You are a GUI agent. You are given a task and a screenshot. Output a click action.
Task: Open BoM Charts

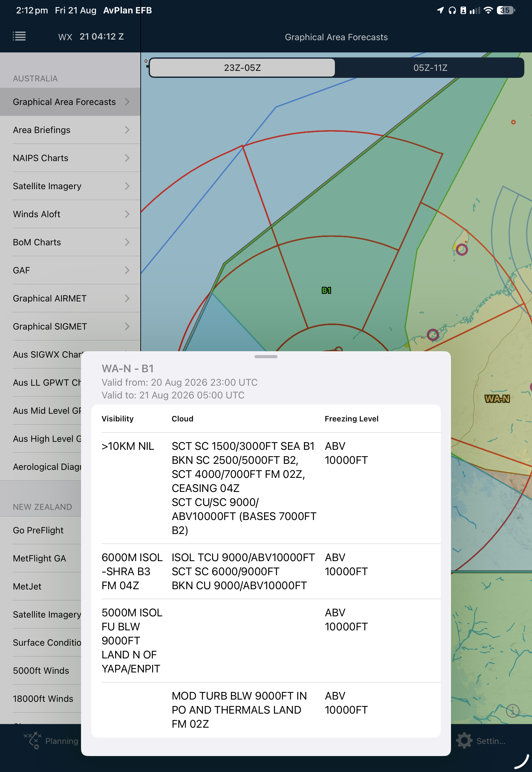[x=70, y=242]
